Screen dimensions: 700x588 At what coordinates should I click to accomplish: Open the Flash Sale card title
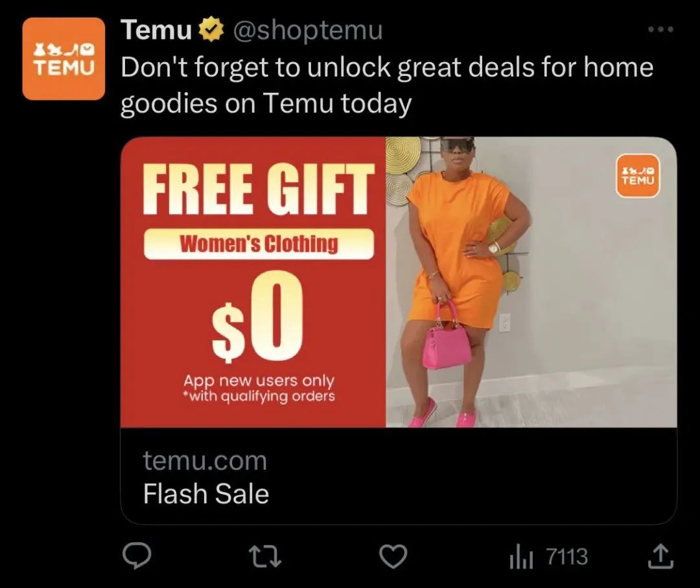206,494
